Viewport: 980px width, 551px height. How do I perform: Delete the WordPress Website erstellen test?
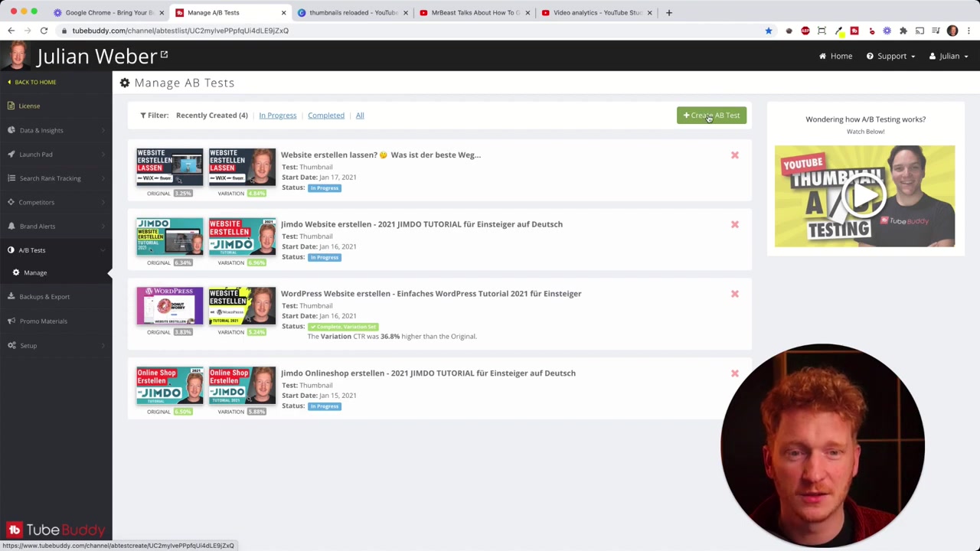coord(734,294)
